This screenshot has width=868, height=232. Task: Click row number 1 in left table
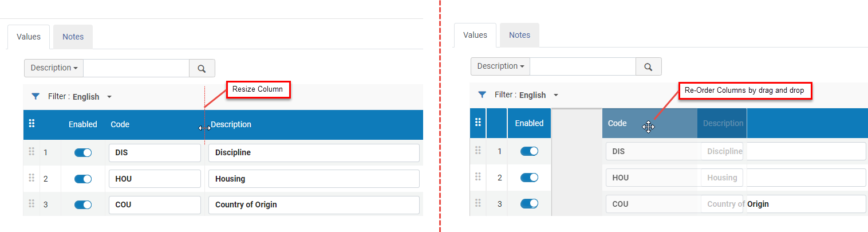click(x=46, y=153)
